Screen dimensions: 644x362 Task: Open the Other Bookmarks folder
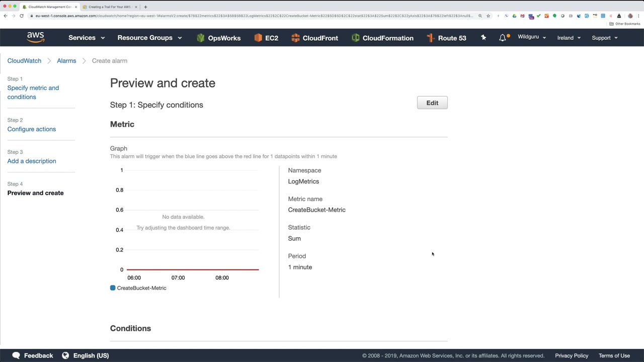624,24
